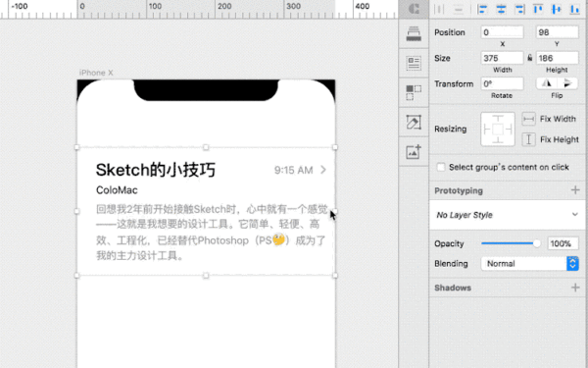
Task: Click the left-middle selection handle
Action: click(76, 211)
